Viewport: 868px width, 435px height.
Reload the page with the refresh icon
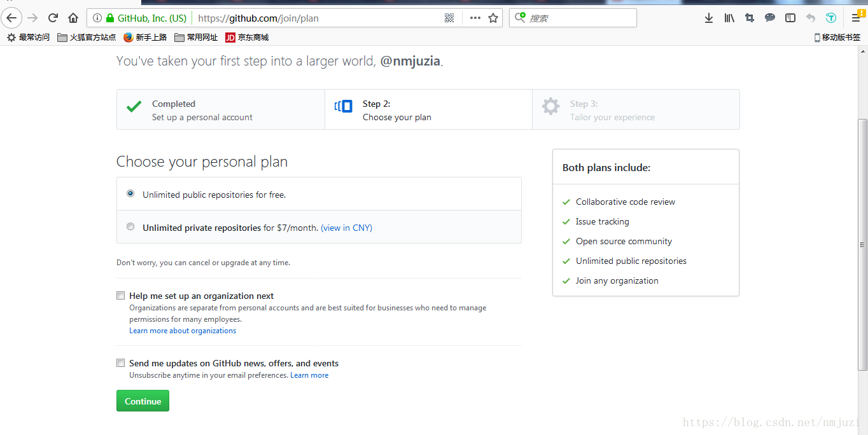(x=53, y=18)
